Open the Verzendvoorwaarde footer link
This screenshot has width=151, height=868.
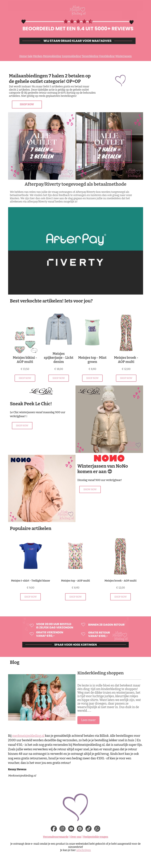55,837
